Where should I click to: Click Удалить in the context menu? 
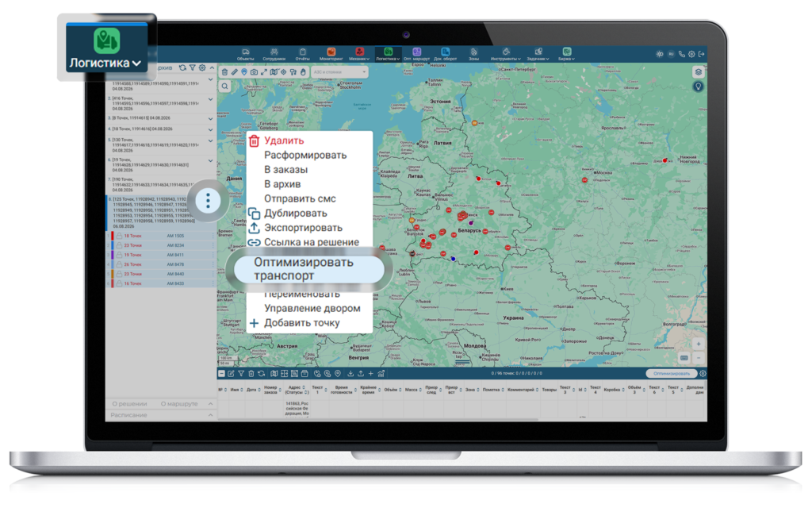pos(284,140)
